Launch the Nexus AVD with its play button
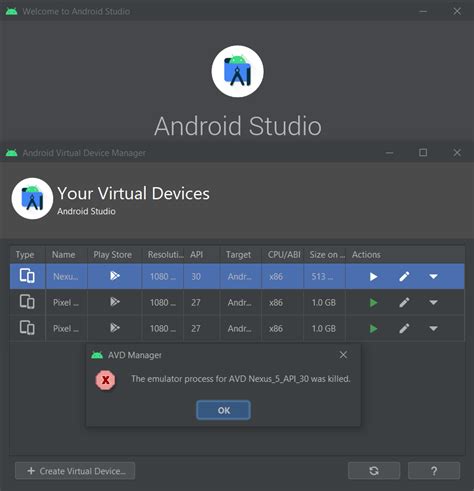Viewport: 474px width, 491px height. tap(373, 277)
